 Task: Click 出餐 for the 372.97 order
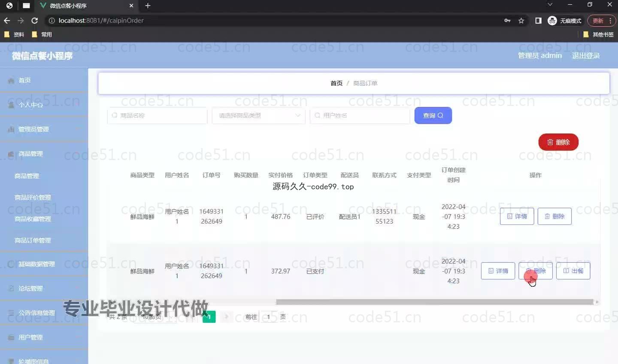click(573, 271)
